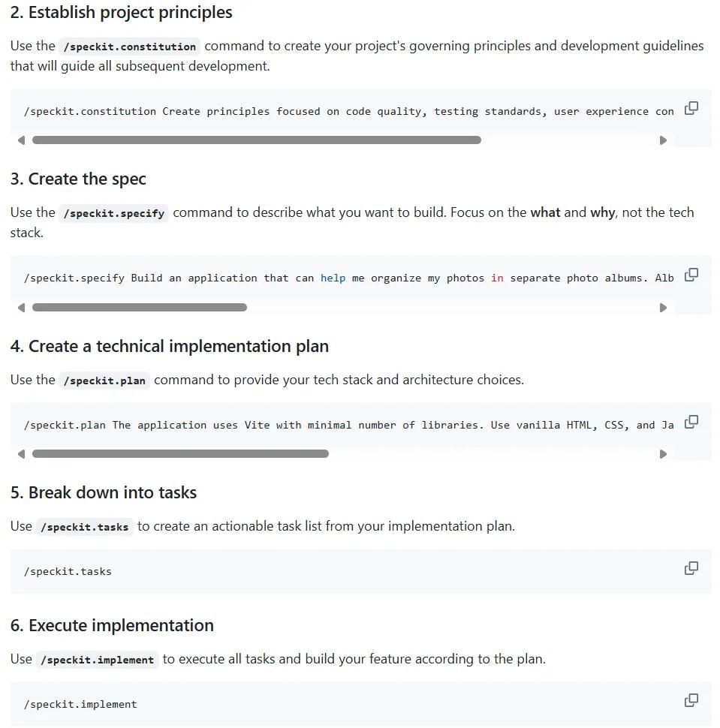Click the "Execute implementation" heading
This screenshot has height=728, width=720.
tap(112, 626)
